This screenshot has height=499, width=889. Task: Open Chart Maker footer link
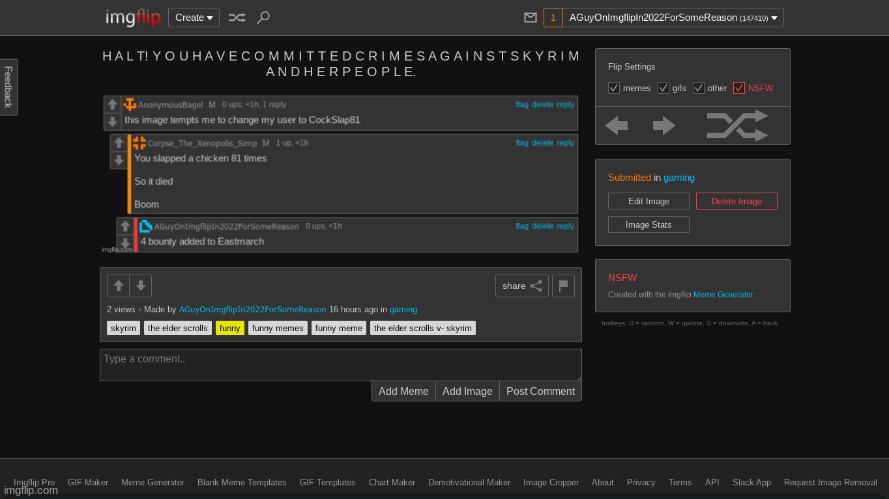392,483
